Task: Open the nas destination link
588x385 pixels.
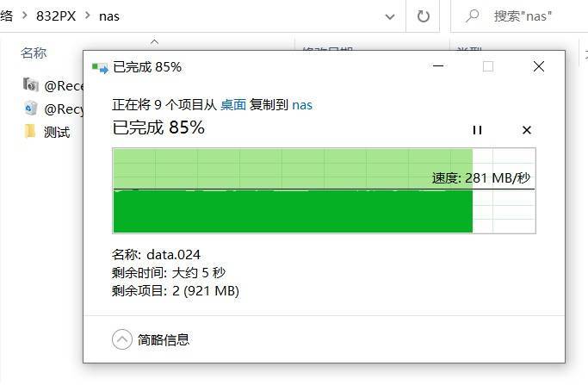Action: click(x=302, y=105)
